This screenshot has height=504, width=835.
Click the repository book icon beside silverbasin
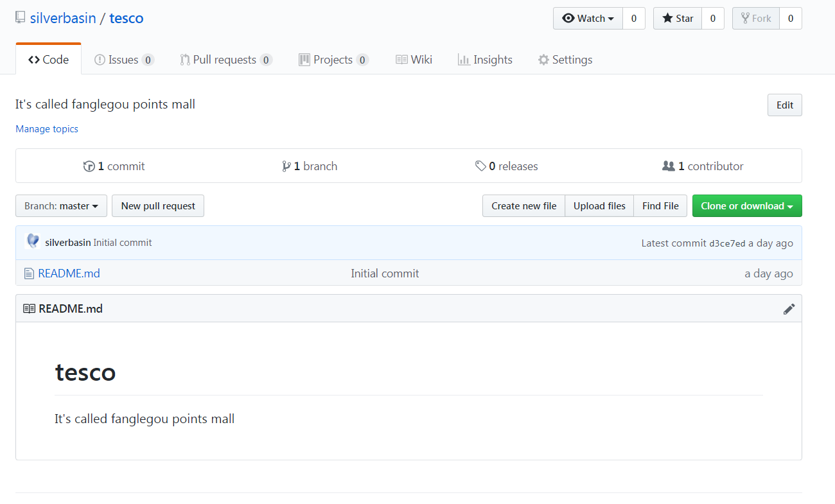point(21,17)
